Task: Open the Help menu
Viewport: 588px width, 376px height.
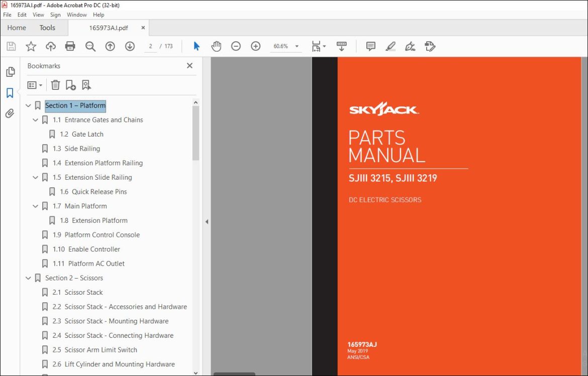Action: tap(98, 15)
